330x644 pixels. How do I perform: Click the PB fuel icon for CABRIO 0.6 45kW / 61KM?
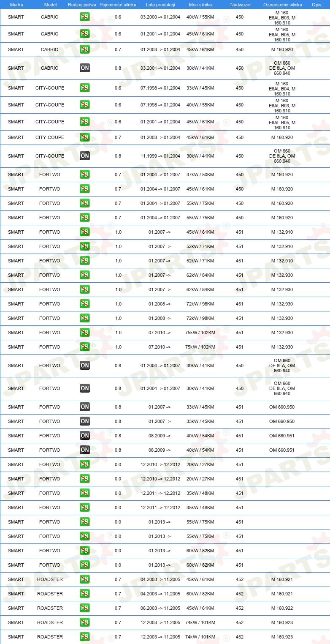(x=85, y=34)
